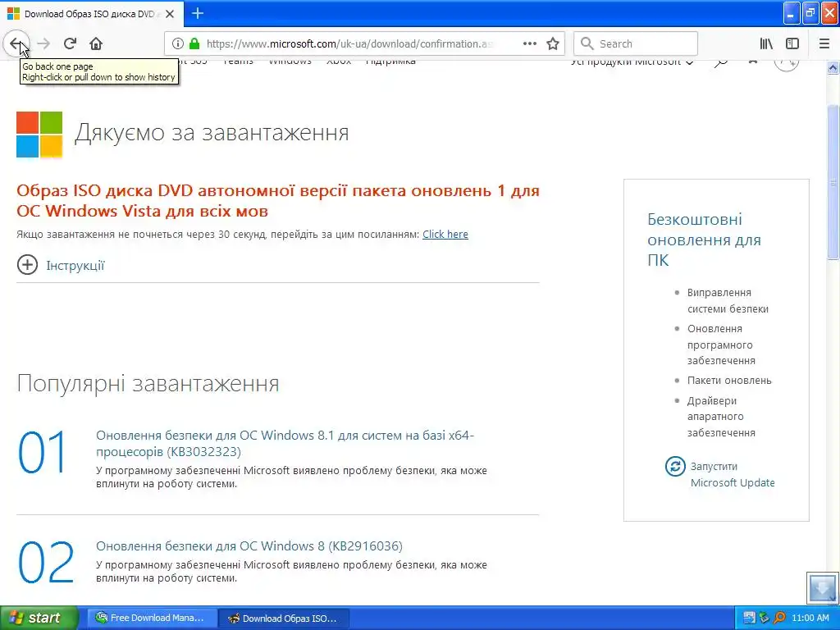Select Download Образ ISO taskbar button
840x630 pixels.
[x=284, y=618]
